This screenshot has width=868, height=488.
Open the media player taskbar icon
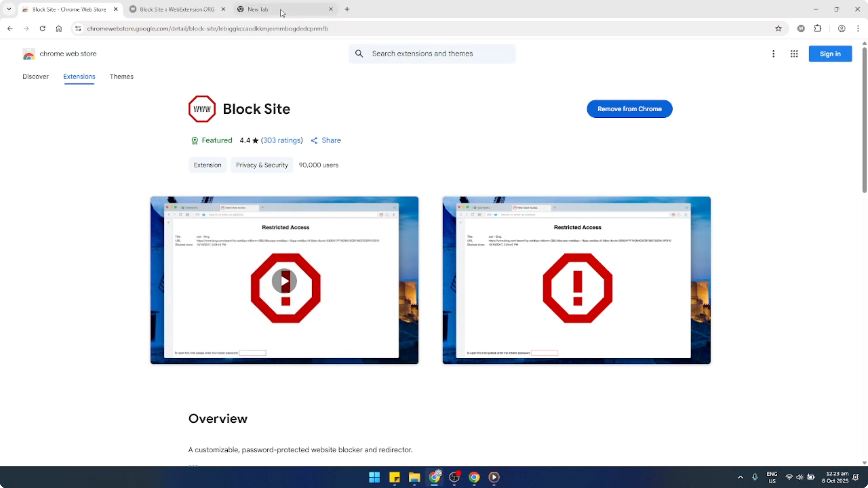[x=494, y=477]
